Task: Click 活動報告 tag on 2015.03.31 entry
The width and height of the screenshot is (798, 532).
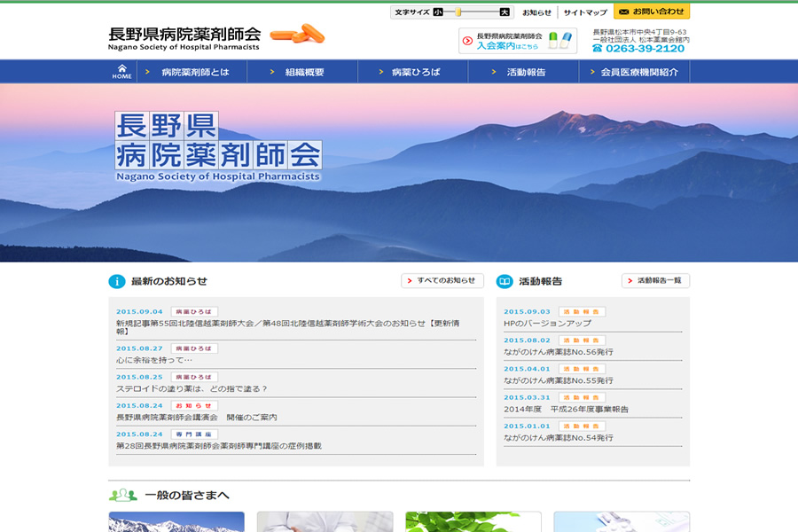Action: click(x=582, y=397)
